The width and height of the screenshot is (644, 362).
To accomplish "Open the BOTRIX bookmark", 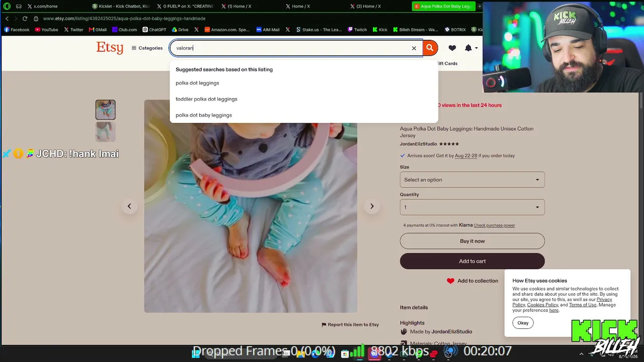I will (455, 30).
